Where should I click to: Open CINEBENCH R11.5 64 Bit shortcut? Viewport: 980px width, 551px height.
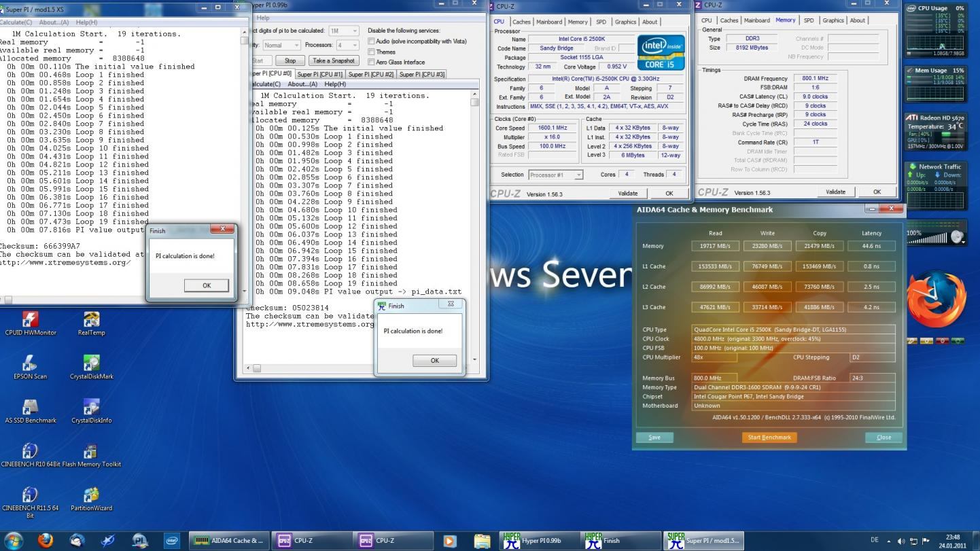point(31,503)
